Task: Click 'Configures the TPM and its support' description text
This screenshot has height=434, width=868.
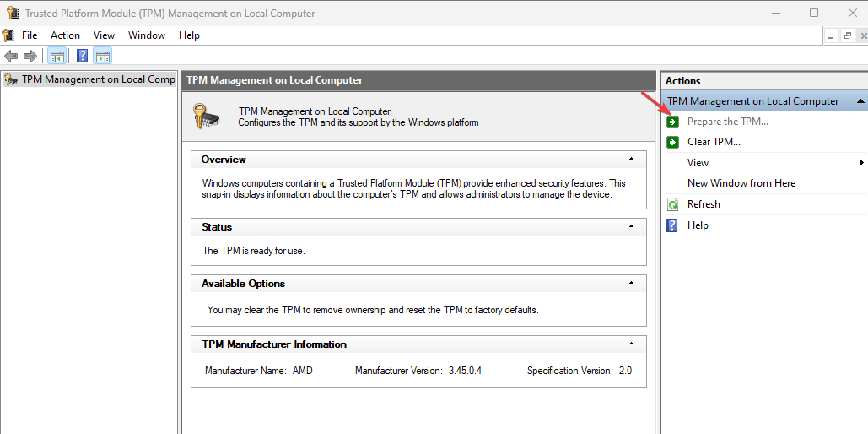Action: [x=359, y=122]
